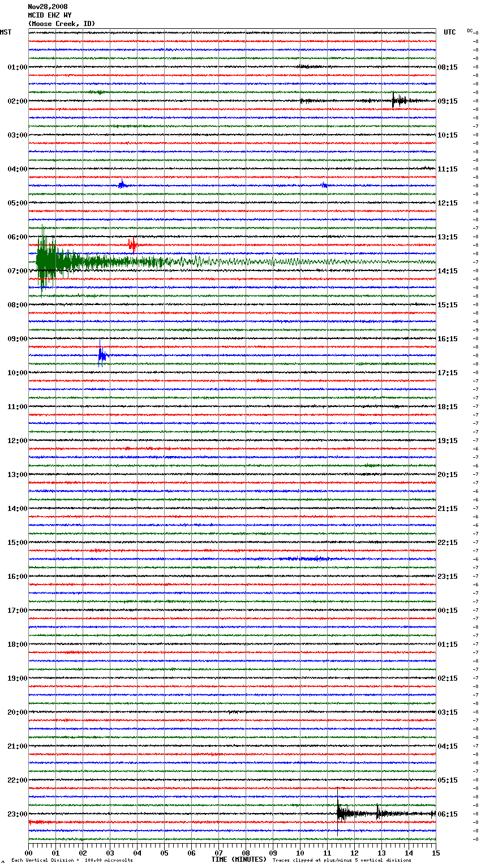Screen dimensions: 481x868
Task: Click the 09:00 MST time label
Action: coord(18,339)
